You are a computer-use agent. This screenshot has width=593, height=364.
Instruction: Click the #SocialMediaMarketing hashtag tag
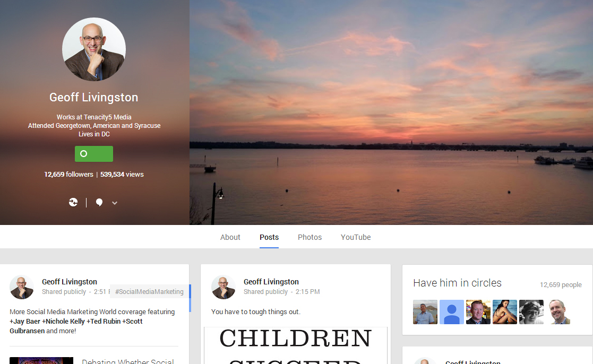[149, 291]
